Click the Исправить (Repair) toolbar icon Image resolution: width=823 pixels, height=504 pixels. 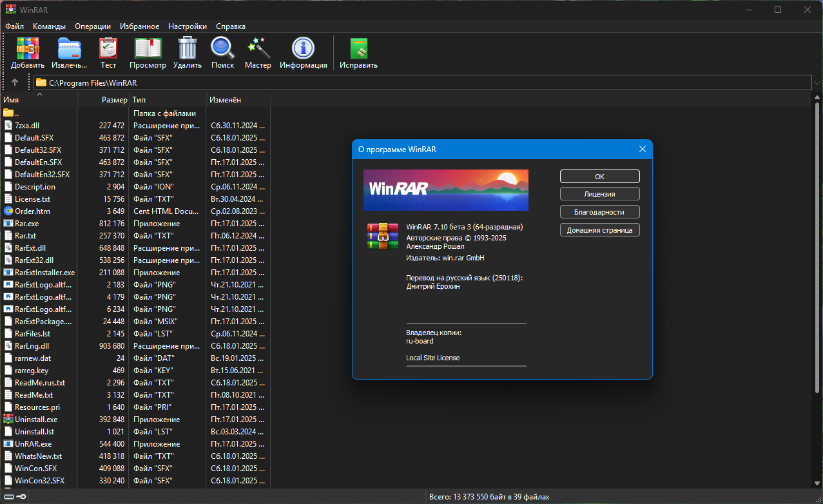(x=359, y=48)
